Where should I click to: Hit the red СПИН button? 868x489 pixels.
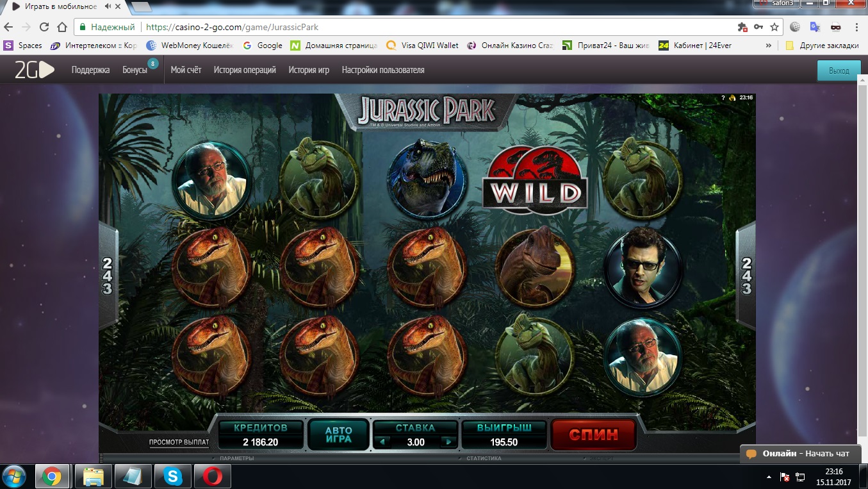coord(594,435)
